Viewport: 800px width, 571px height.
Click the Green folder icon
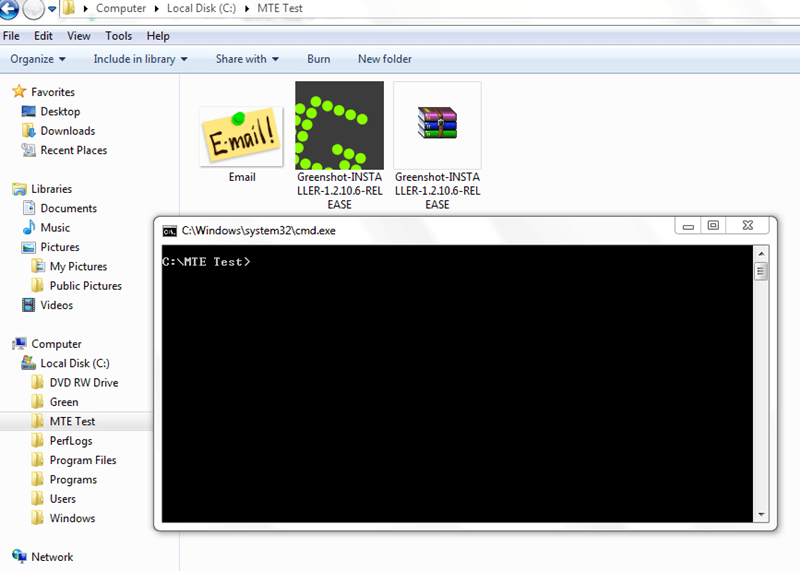(x=38, y=402)
